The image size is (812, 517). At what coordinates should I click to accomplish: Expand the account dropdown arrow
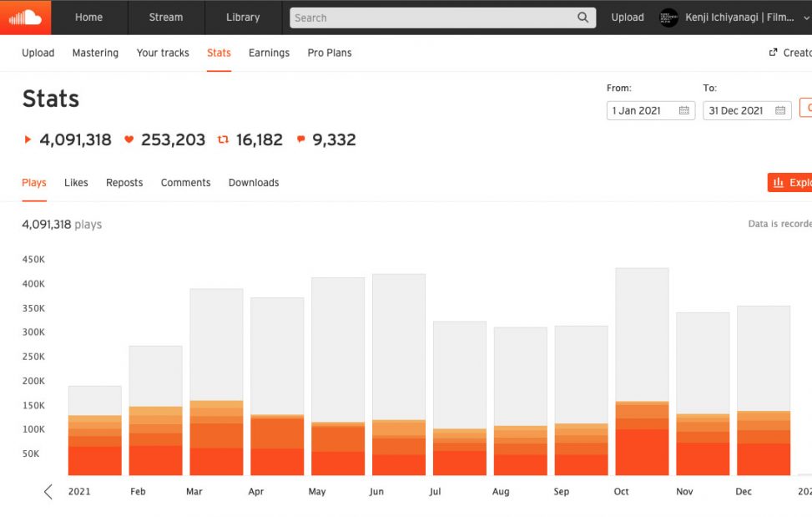click(x=805, y=18)
